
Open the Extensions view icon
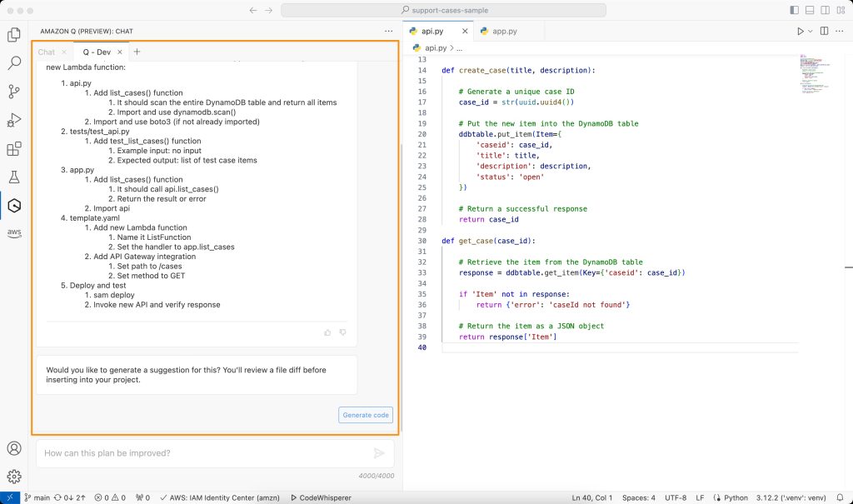point(14,149)
